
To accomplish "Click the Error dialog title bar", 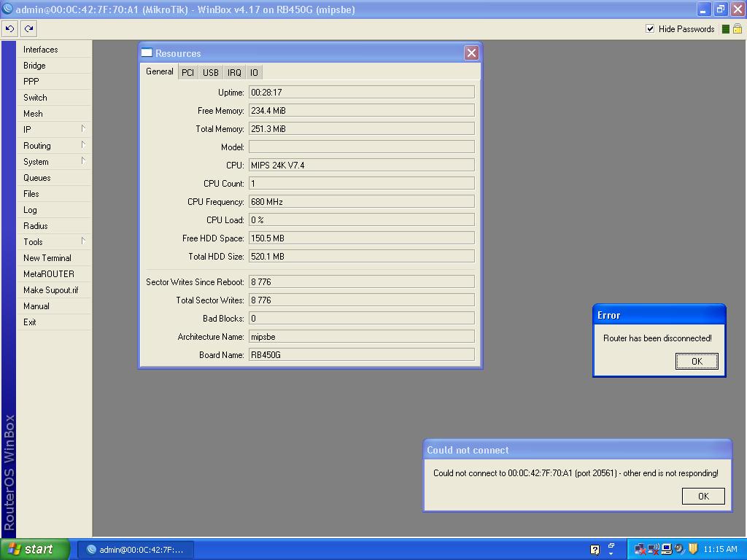I will click(659, 315).
